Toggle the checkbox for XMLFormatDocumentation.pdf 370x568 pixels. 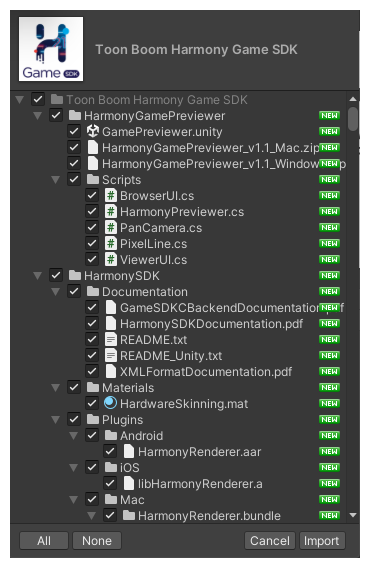(92, 371)
